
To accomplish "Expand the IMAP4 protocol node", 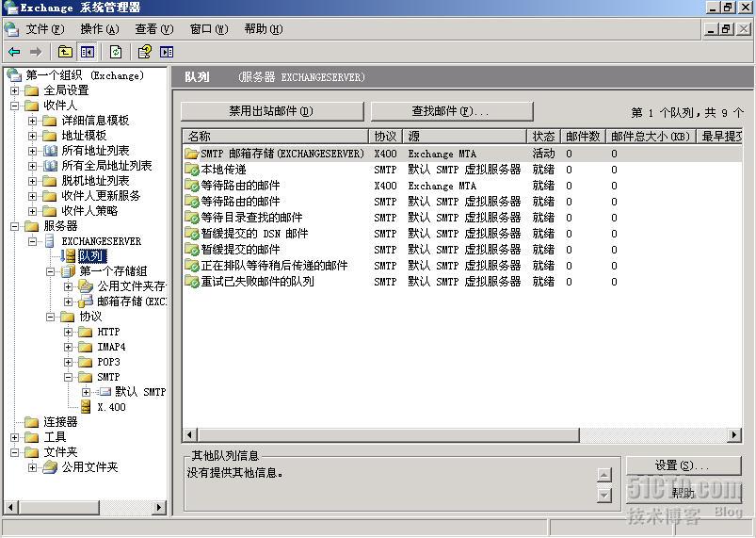I will click(68, 347).
